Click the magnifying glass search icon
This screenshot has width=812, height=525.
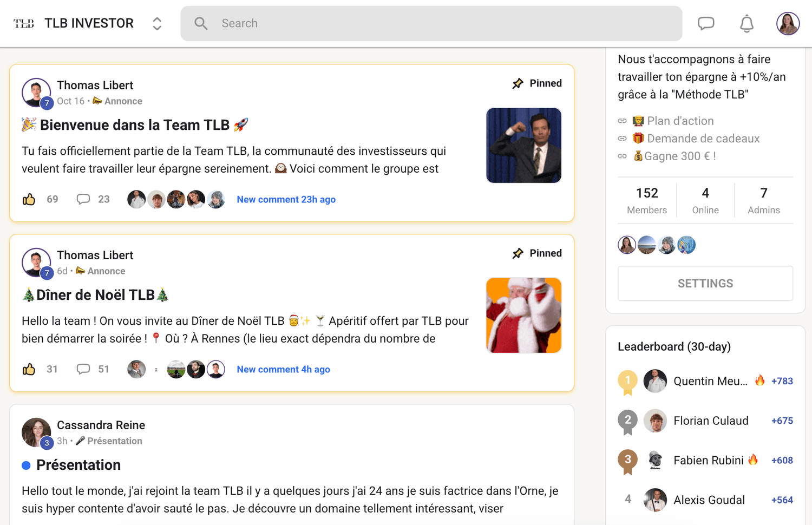point(201,23)
